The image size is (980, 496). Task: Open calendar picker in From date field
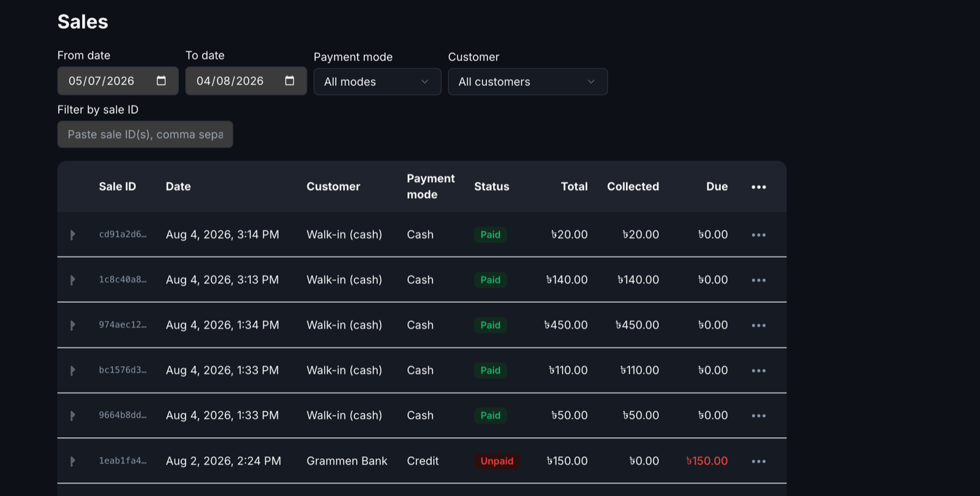point(161,81)
